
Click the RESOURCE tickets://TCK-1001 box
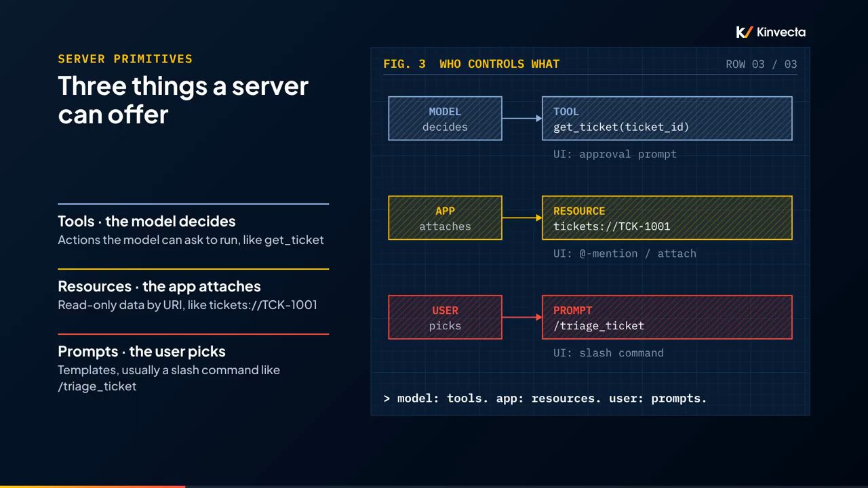click(667, 218)
